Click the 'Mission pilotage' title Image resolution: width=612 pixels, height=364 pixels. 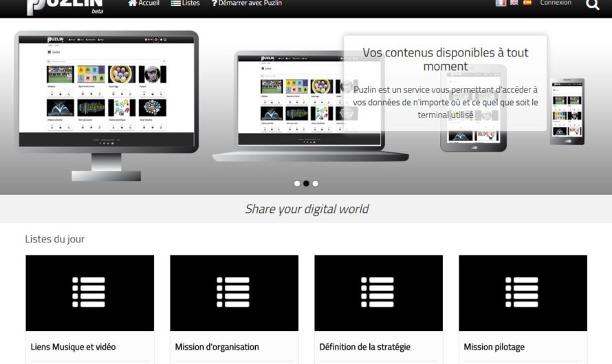(x=494, y=347)
